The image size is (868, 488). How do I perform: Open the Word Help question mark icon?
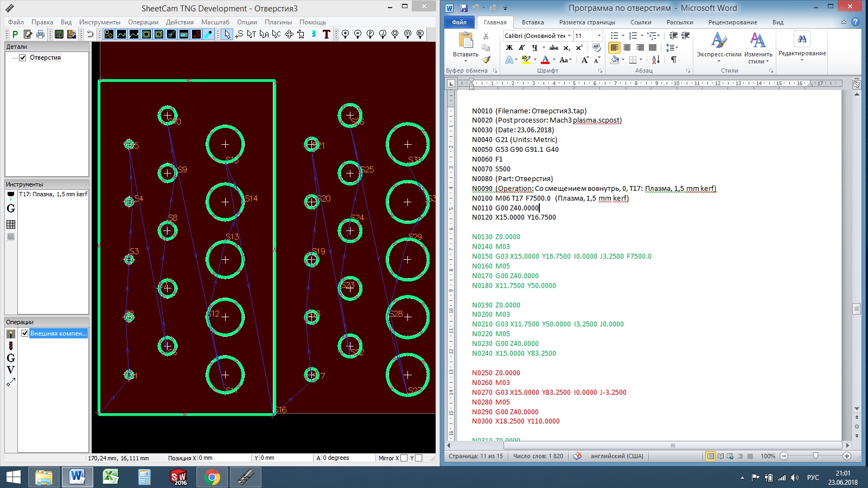856,22
